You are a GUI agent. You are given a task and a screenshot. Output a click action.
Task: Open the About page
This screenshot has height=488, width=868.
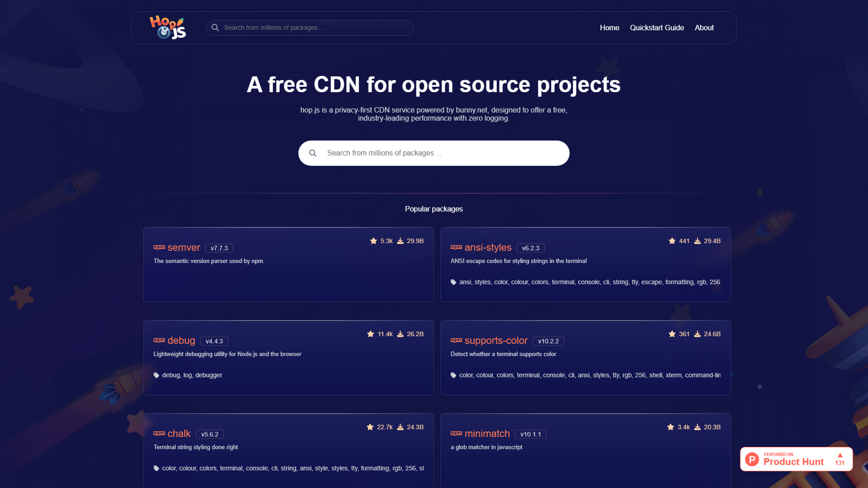704,28
